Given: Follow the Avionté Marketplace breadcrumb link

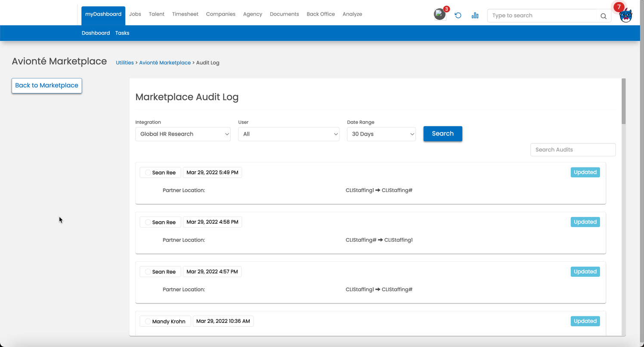Looking at the screenshot, I should click(165, 63).
